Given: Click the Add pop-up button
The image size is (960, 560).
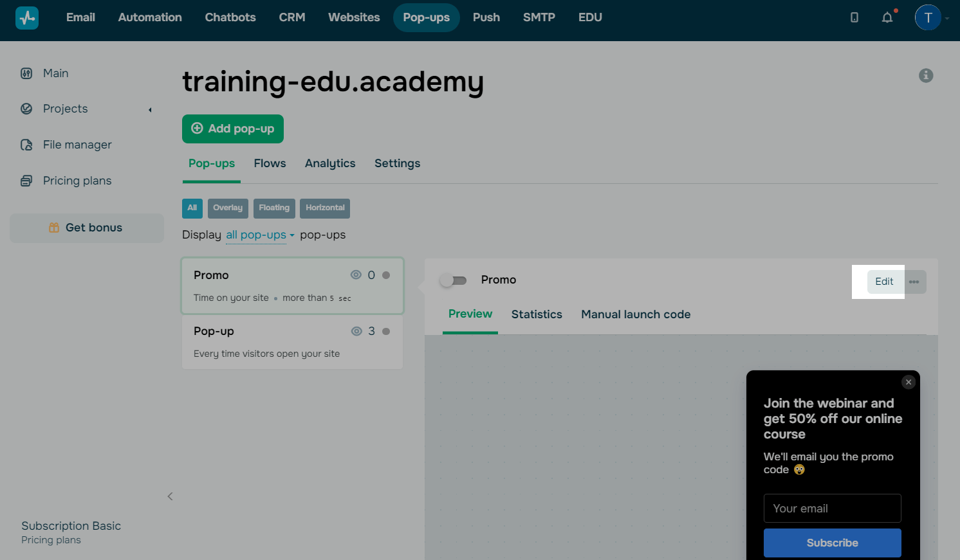Looking at the screenshot, I should tap(233, 129).
